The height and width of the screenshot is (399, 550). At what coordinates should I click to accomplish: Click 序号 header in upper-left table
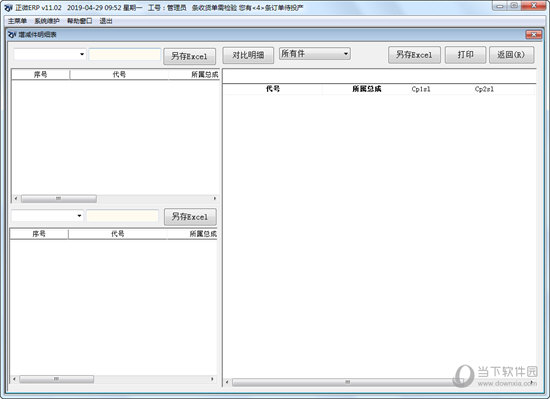[40, 74]
